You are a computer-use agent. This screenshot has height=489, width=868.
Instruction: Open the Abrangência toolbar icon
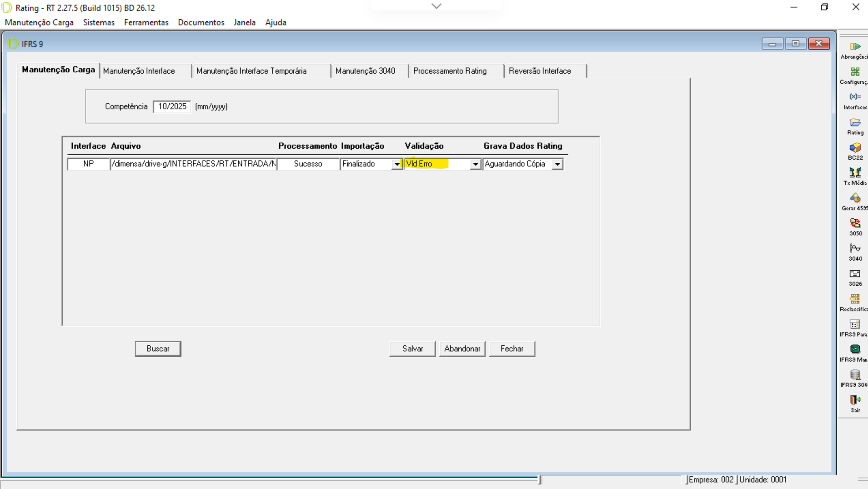(855, 47)
